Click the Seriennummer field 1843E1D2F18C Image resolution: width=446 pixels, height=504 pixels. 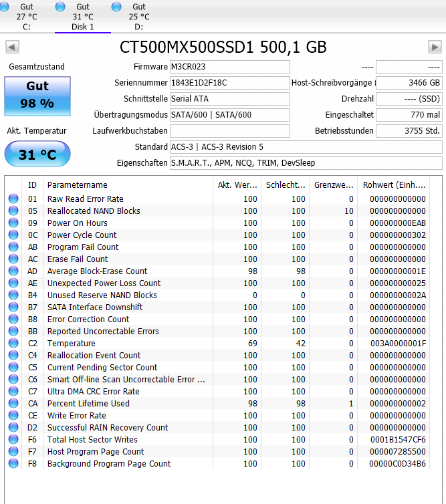229,83
